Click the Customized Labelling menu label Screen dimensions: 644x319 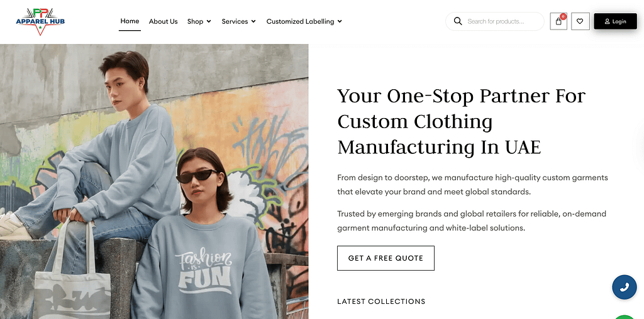coord(300,21)
